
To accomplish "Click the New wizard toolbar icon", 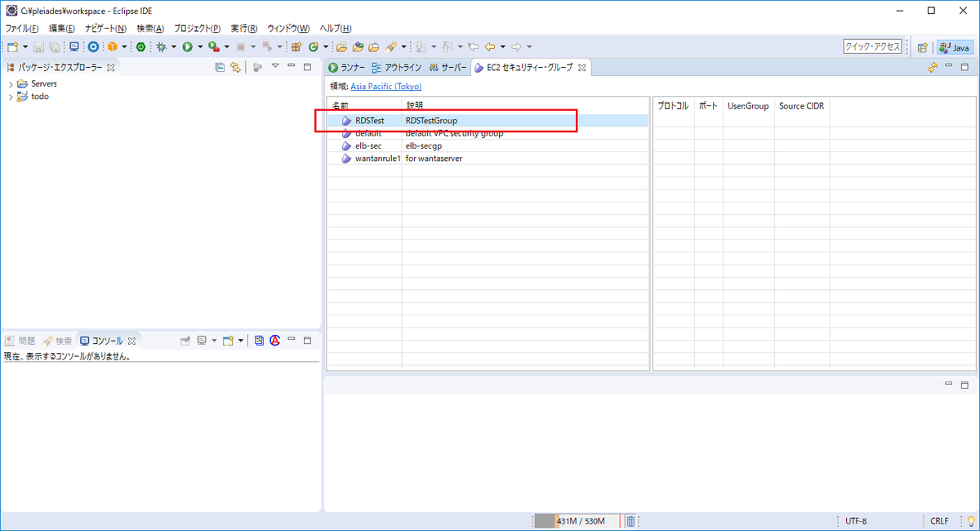I will coord(12,47).
